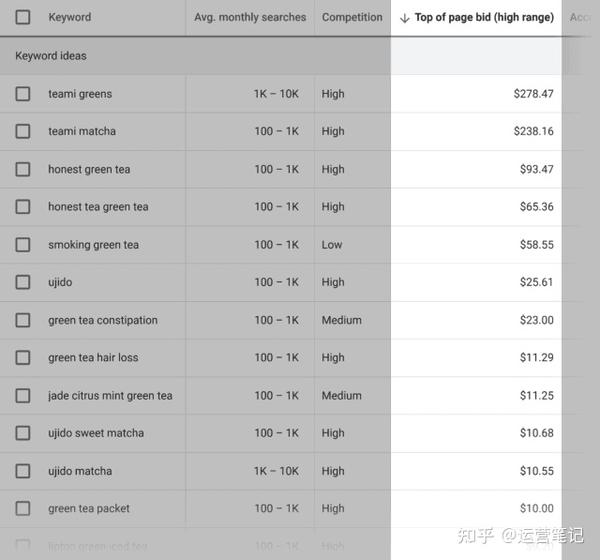Sort by the Keyword column header
The height and width of the screenshot is (560, 600).
(70, 17)
